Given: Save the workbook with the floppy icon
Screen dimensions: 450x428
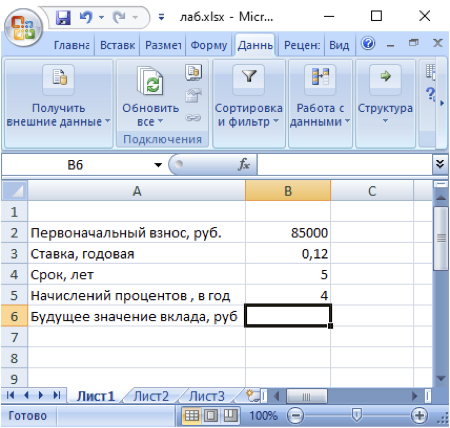Looking at the screenshot, I should 63,17.
